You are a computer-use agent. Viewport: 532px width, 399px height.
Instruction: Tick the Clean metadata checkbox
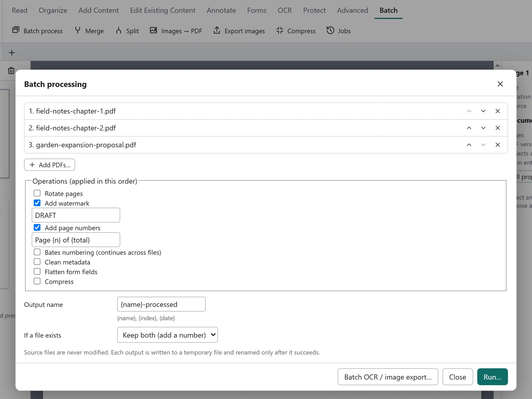(37, 262)
